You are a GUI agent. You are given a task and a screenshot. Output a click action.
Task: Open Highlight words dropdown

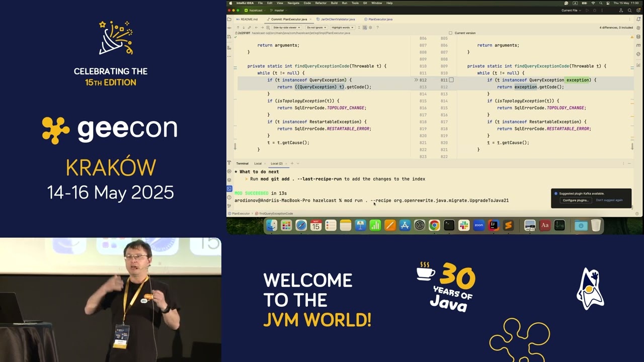point(342,28)
